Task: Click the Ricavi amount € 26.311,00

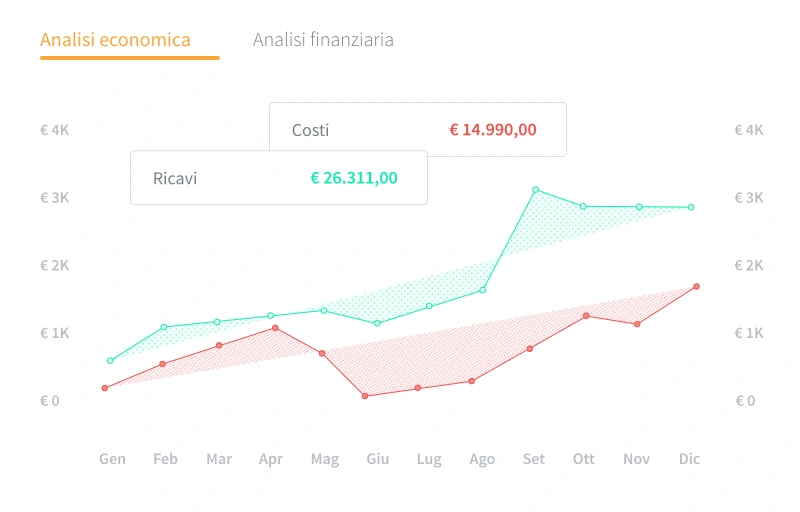Action: 354,178
